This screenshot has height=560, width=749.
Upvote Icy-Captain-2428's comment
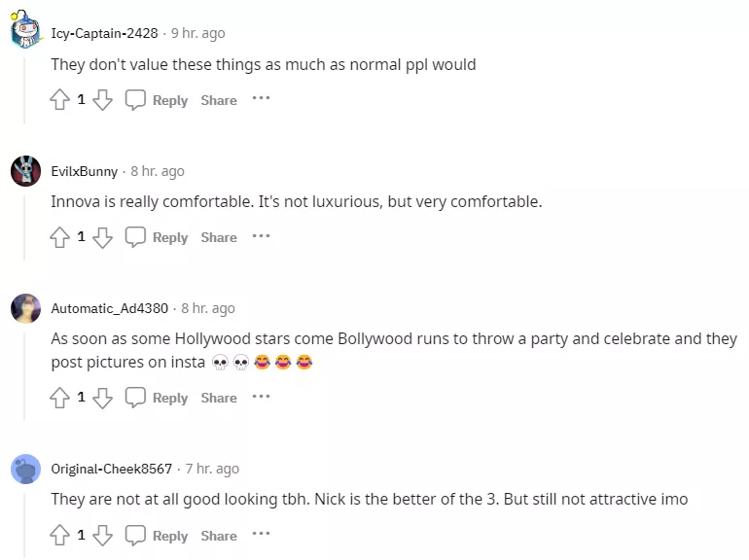pyautogui.click(x=60, y=99)
